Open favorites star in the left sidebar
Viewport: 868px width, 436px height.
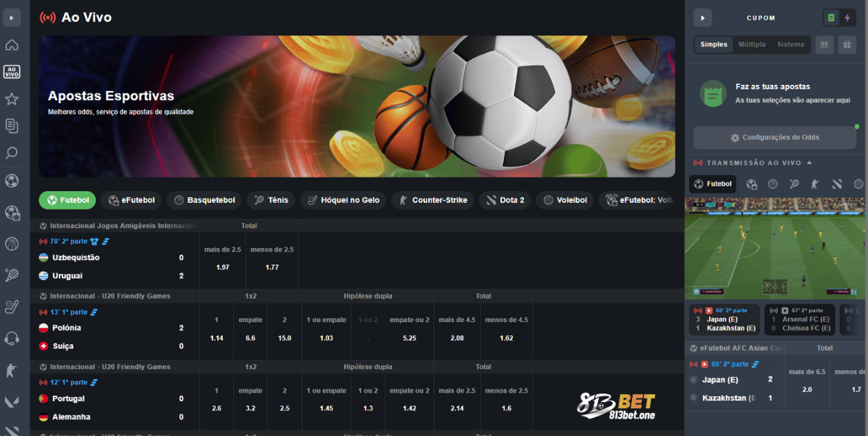click(x=11, y=99)
